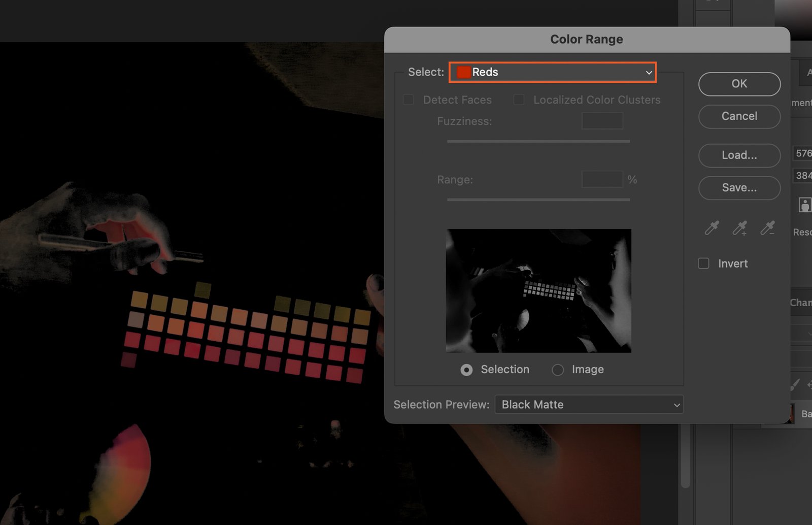The height and width of the screenshot is (525, 812).
Task: Click the Fuzziness value input box
Action: point(602,121)
